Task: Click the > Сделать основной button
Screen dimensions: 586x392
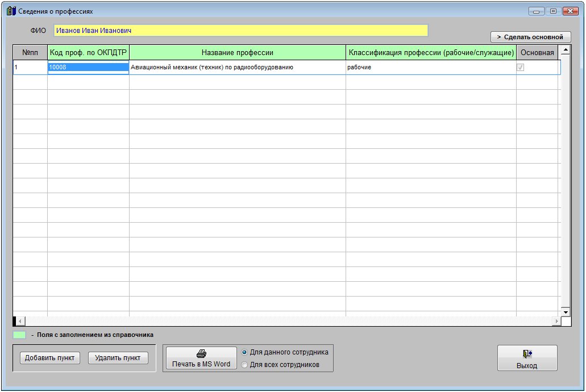Action: [531, 37]
